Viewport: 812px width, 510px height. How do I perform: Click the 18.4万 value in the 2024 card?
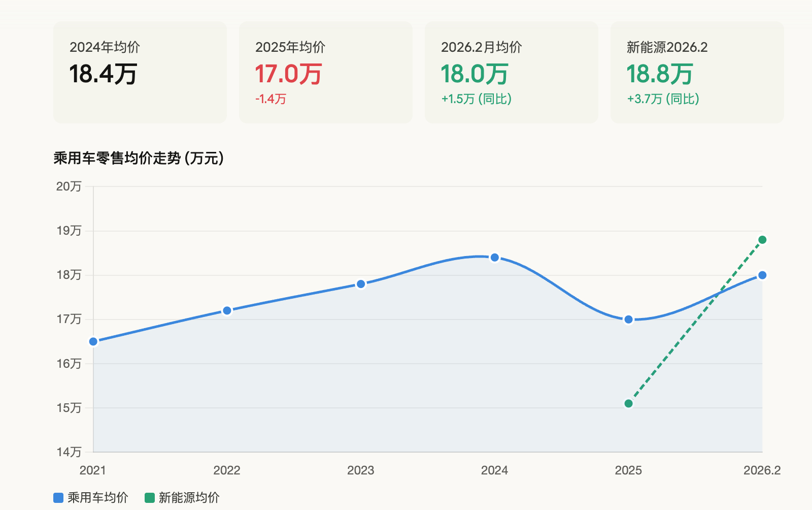[103, 74]
